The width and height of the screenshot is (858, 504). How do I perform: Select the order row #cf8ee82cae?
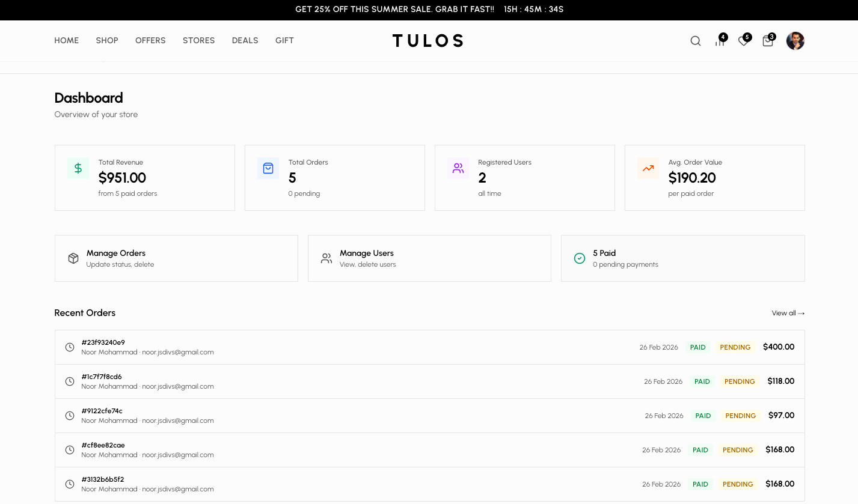tap(429, 449)
